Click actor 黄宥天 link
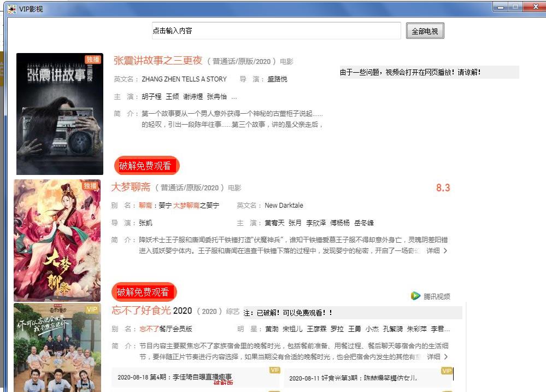546x392 pixels. pos(274,223)
